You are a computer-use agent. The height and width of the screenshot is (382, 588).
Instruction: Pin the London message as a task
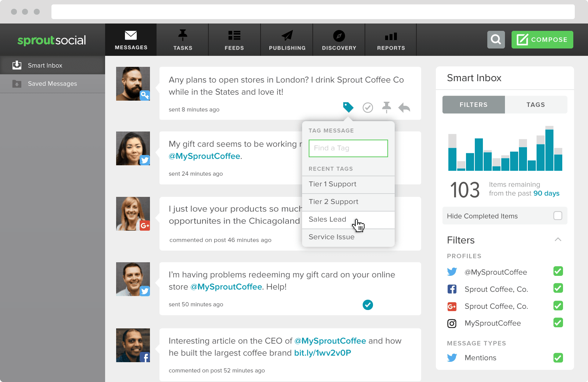386,107
